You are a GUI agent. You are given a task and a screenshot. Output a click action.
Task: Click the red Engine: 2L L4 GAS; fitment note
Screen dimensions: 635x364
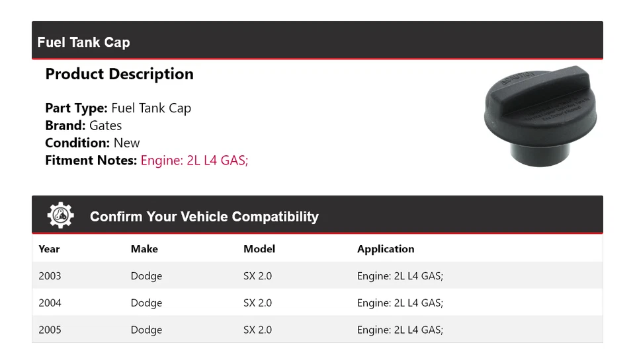(x=194, y=161)
